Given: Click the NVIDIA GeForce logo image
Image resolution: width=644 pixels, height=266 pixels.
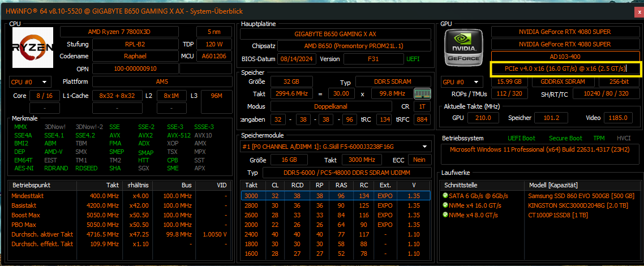Looking at the screenshot, I should point(464,47).
